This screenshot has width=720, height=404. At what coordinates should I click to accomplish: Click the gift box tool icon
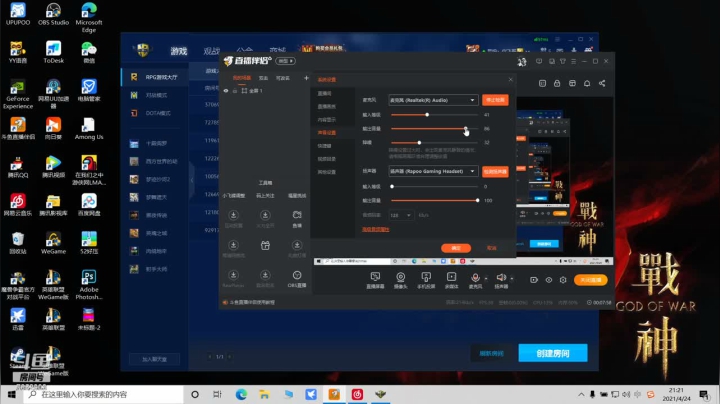[265, 245]
